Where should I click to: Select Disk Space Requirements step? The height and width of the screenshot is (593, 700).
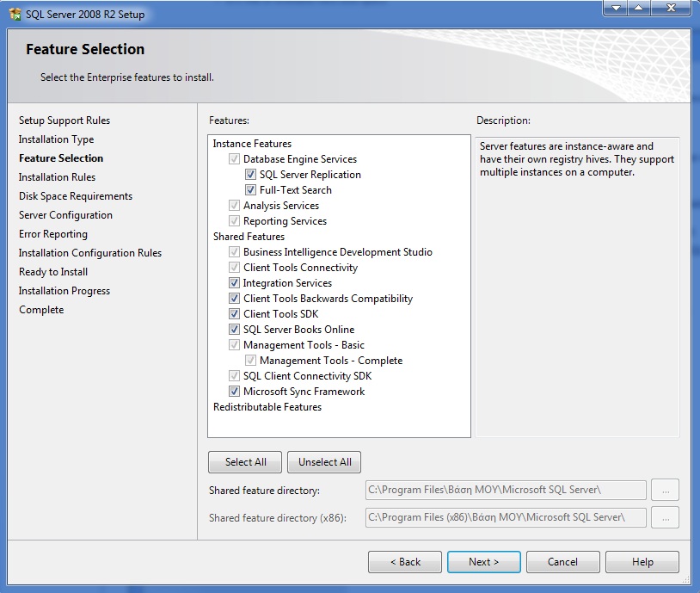(76, 196)
